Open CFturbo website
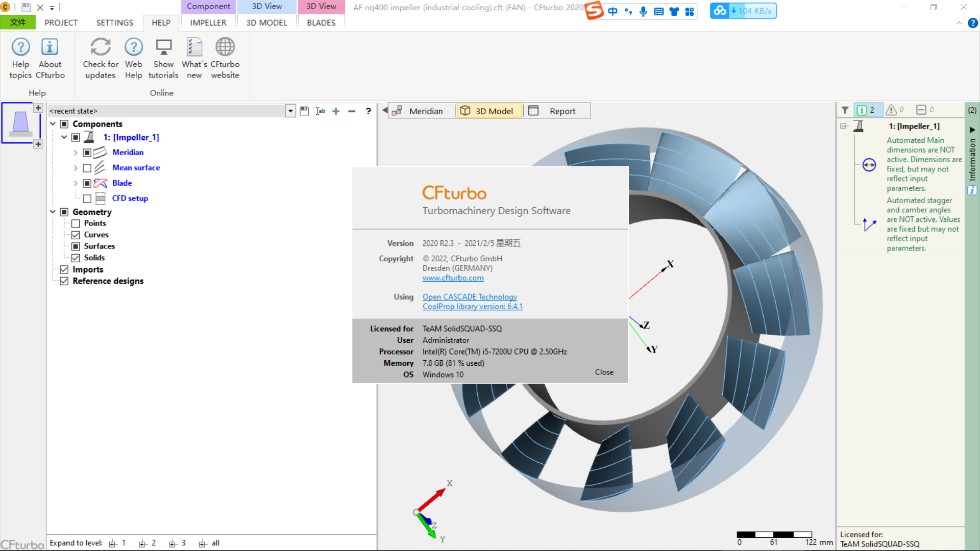Viewport: 980px width, 551px height. tap(225, 58)
